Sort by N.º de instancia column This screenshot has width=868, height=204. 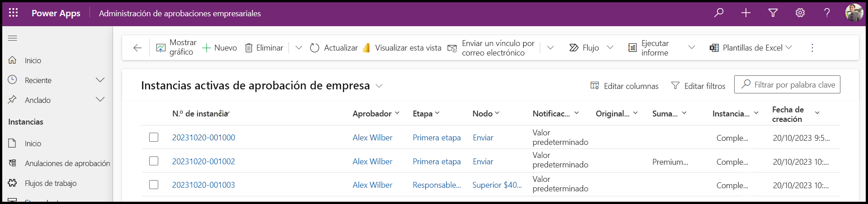click(200, 114)
